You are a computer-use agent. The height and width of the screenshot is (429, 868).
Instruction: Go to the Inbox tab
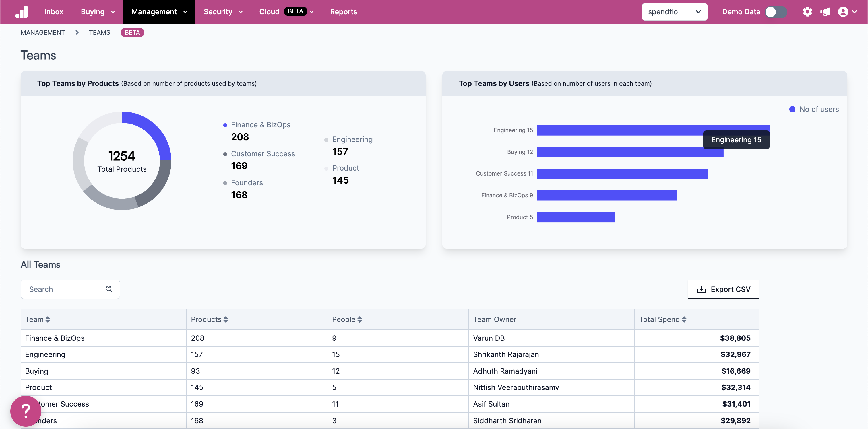pyautogui.click(x=54, y=12)
